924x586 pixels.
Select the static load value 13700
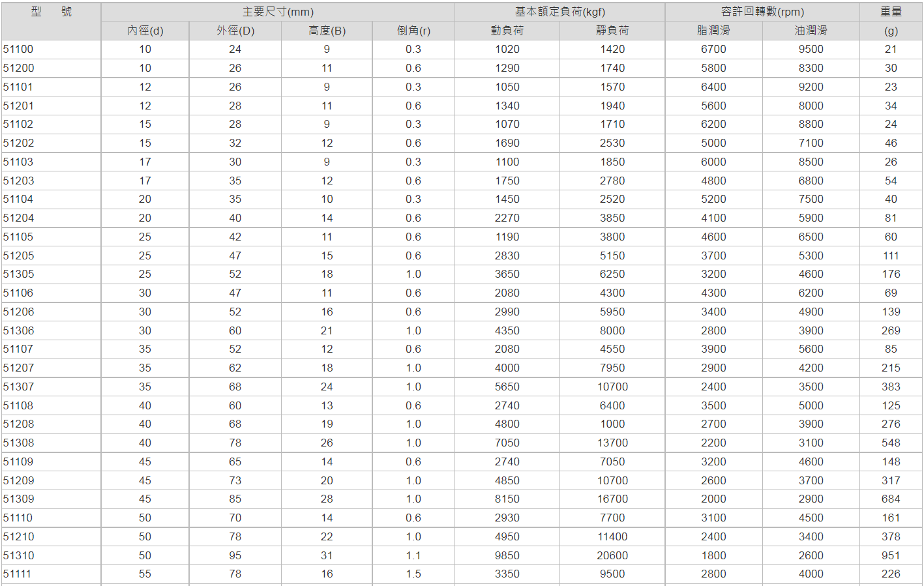coord(612,443)
